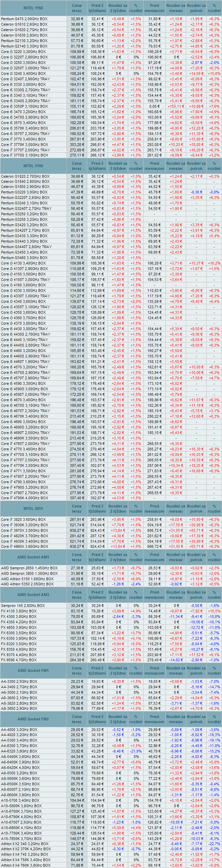
Task: Click 'Pred mesiacom' header in INTEL 2011 section
Action: coord(154,508)
